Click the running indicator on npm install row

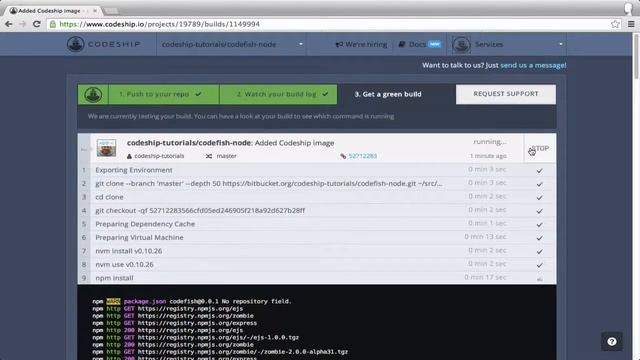tap(539, 279)
